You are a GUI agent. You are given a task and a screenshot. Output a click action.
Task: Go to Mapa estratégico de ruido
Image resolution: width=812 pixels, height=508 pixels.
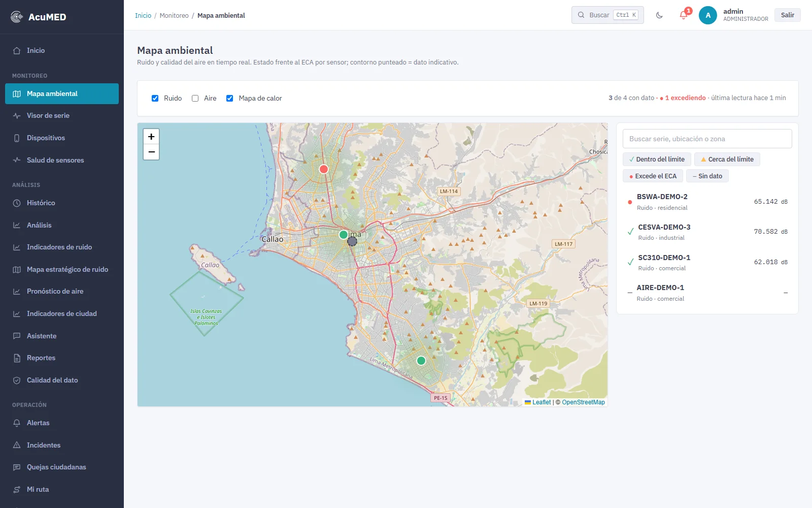coord(62,270)
